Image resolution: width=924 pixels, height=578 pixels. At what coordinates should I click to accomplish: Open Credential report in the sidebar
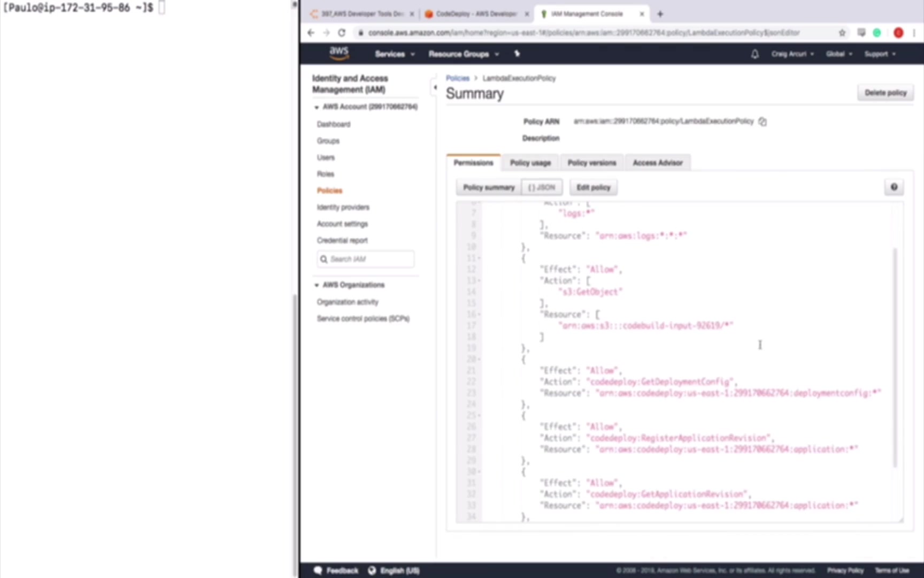pos(342,240)
